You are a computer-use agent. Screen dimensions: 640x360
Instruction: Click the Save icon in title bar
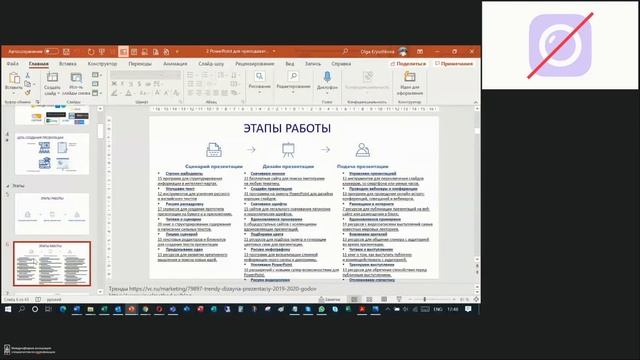tap(67, 51)
